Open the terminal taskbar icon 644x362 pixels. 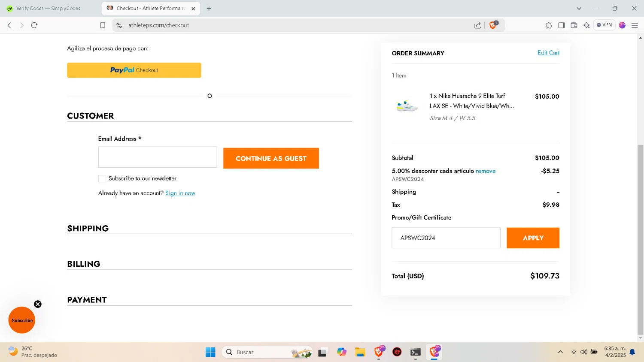[416, 352]
